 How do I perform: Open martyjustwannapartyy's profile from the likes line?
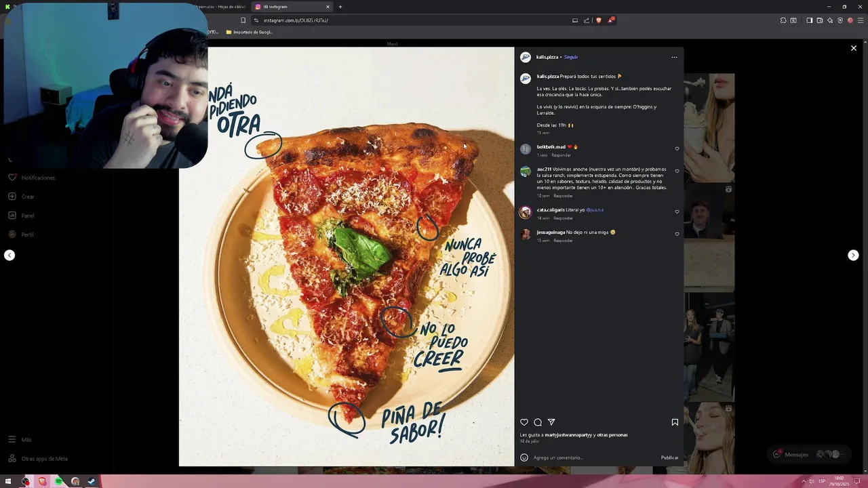[x=568, y=435]
